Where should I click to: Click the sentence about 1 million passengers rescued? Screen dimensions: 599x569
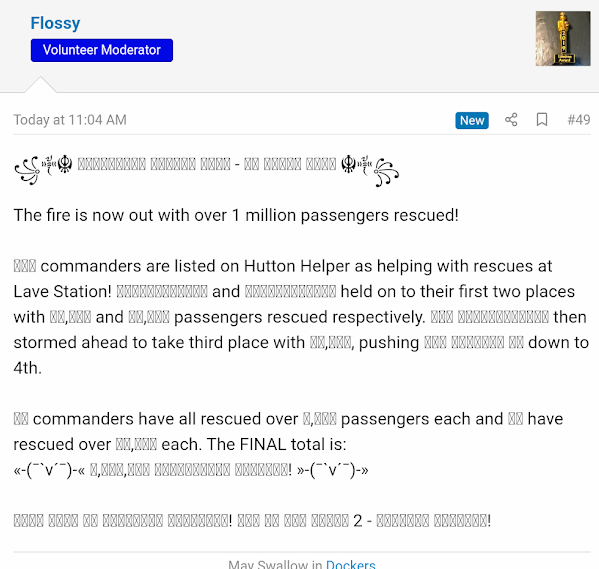pyautogui.click(x=236, y=216)
